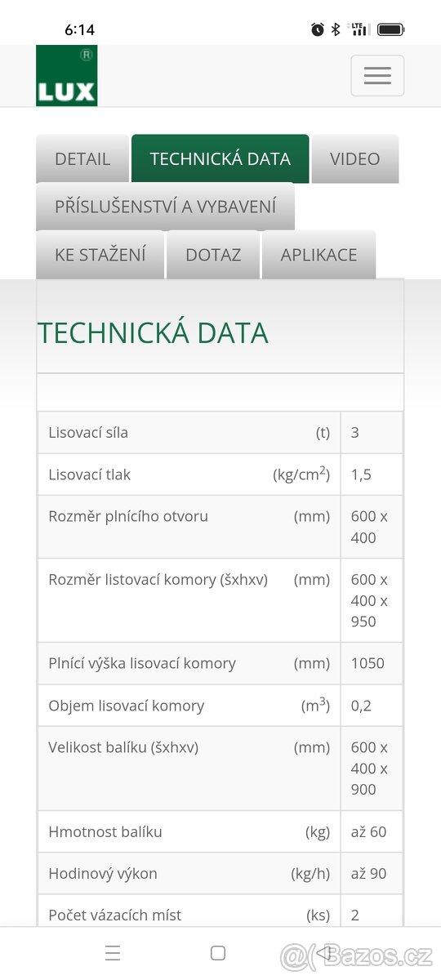Tap the Bluetooth status icon
This screenshot has width=441, height=980.
coord(336,29)
